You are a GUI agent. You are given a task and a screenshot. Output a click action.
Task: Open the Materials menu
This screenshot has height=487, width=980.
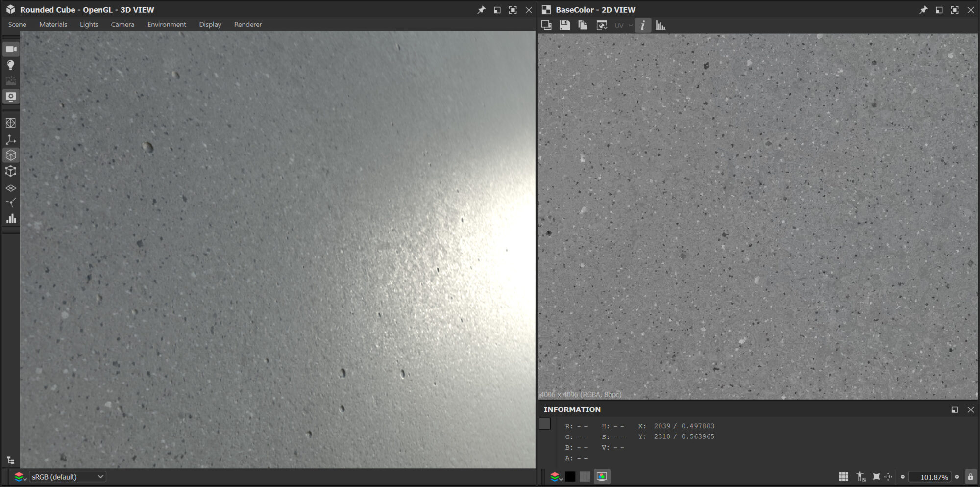click(x=53, y=24)
